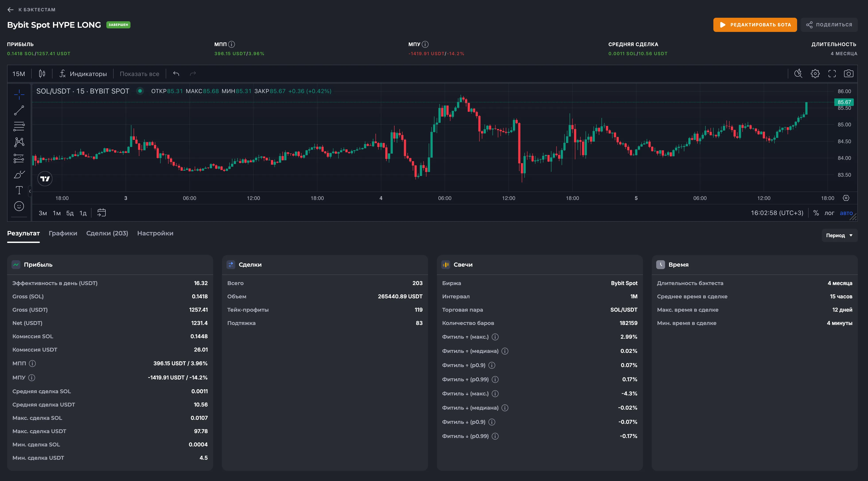The image size is (868, 481).
Task: Go back via the arrow next to К БЭКТЕСТАМ
Action: pyautogui.click(x=10, y=10)
